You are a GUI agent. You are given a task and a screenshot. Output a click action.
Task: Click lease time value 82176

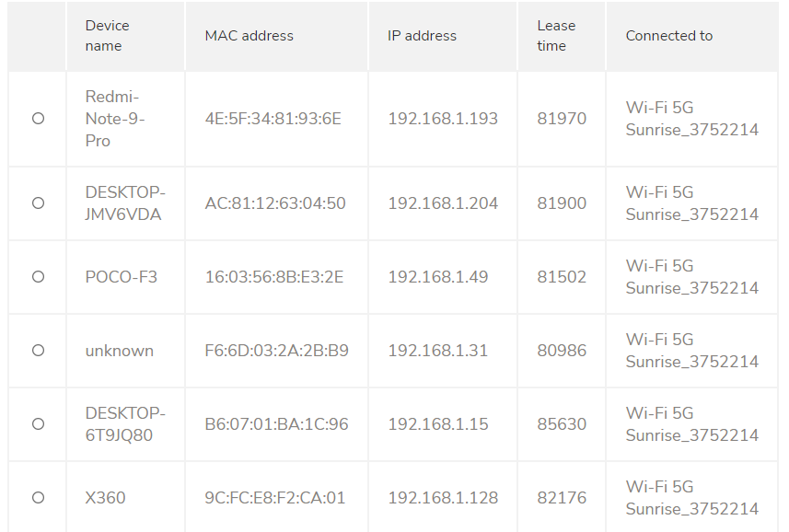[x=562, y=498]
